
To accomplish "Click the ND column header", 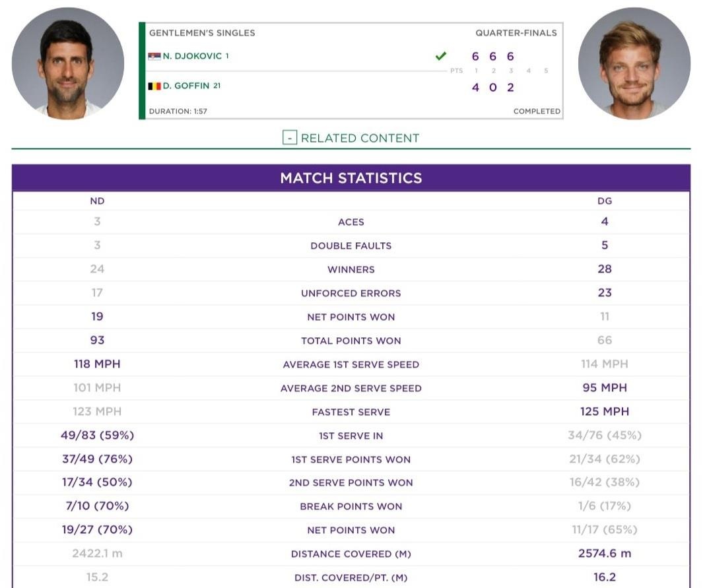I will coord(97,201).
